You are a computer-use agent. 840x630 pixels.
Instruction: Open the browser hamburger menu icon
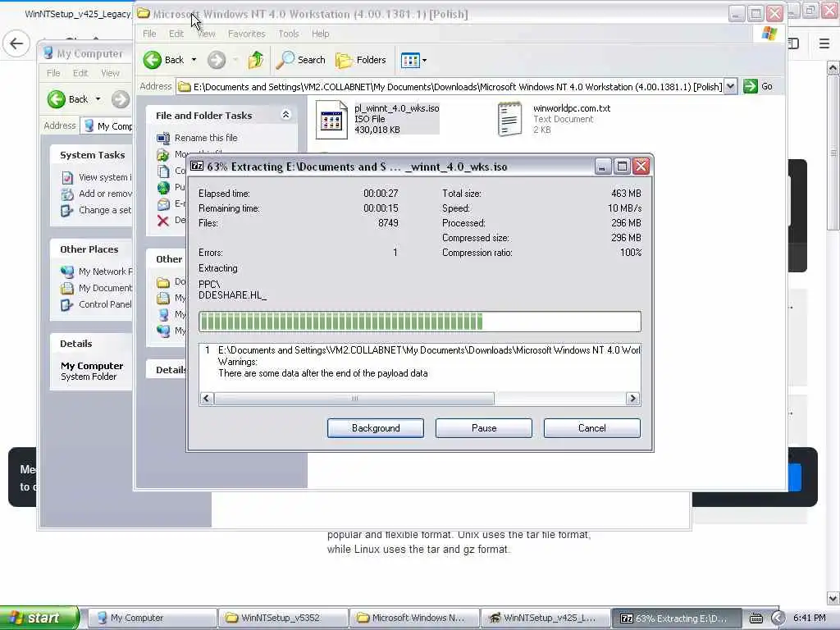(824, 43)
